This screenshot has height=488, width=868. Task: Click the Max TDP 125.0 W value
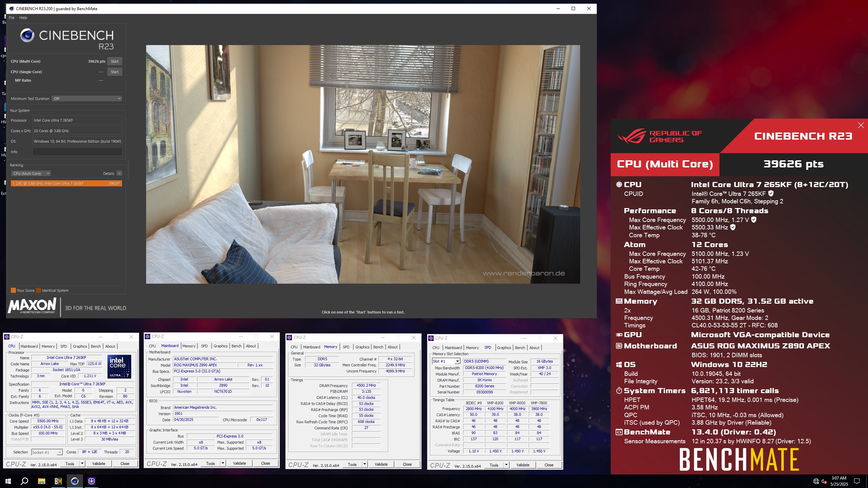pos(95,364)
